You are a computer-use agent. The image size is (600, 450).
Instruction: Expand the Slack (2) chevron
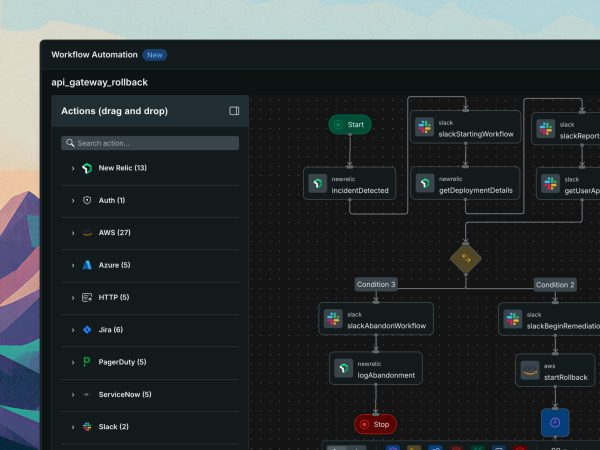tap(73, 427)
